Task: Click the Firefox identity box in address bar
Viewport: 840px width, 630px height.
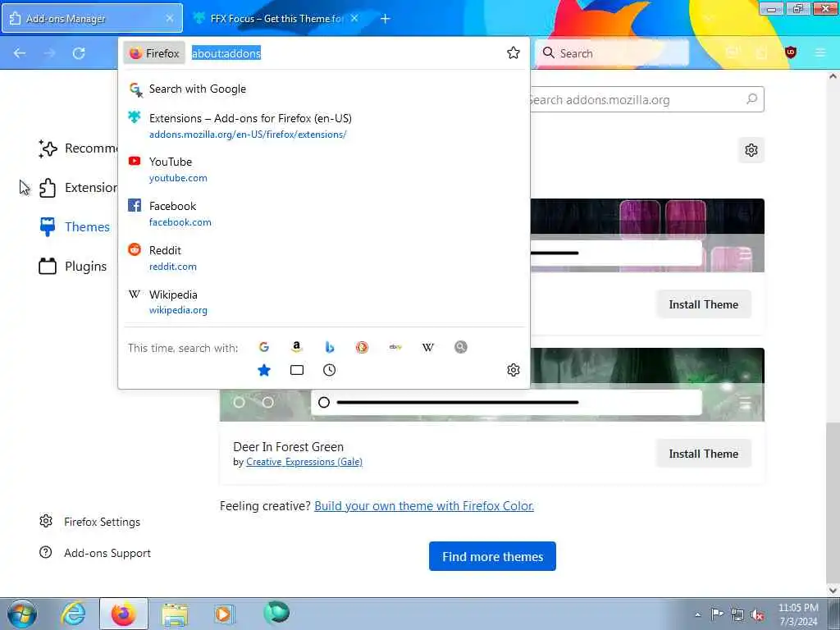Action: point(154,53)
